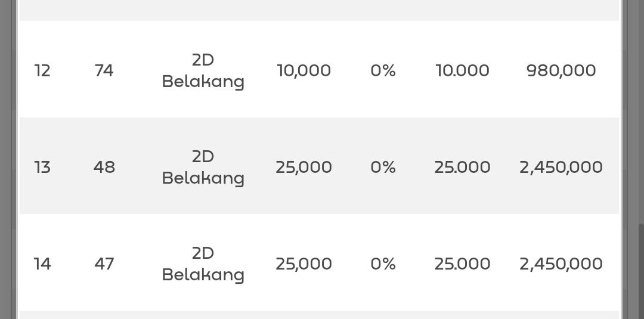Select the 25,000 bet amount in row 14
This screenshot has height=319, width=644.
304,264
